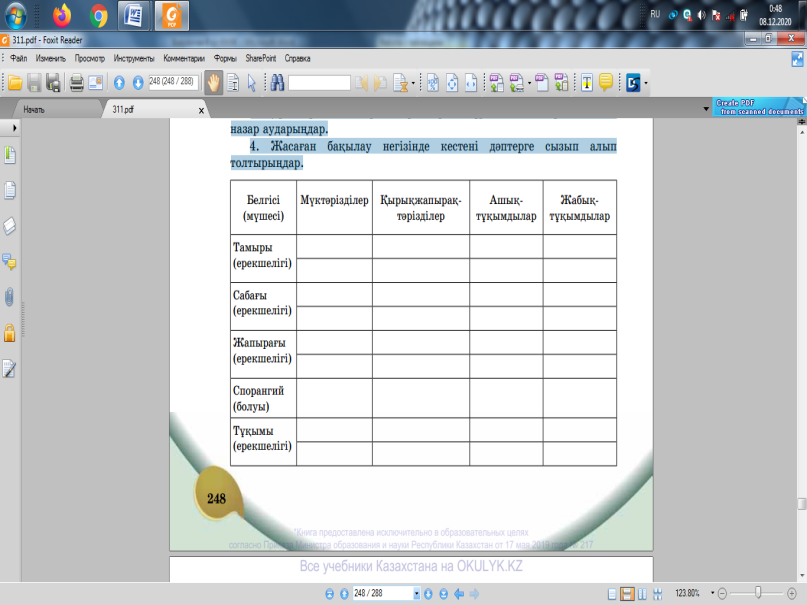This screenshot has width=807, height=605.
Task: Open the attachments paperclip panel in sidebar
Action: tap(10, 297)
